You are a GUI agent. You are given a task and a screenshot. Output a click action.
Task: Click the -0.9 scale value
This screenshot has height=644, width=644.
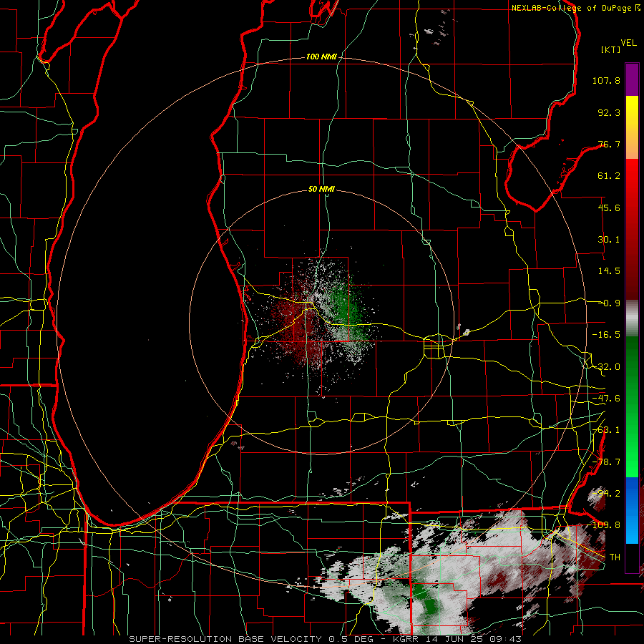(609, 303)
